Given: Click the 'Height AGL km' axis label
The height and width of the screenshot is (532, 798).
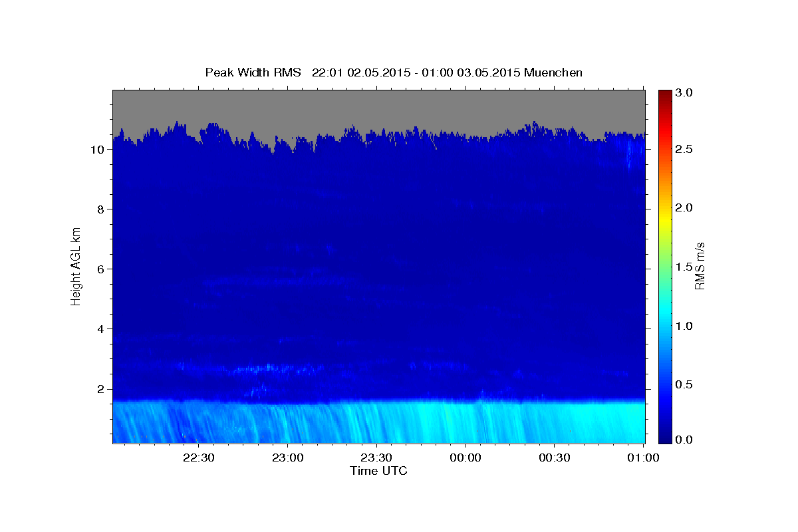Looking at the screenshot, I should coord(76,265).
